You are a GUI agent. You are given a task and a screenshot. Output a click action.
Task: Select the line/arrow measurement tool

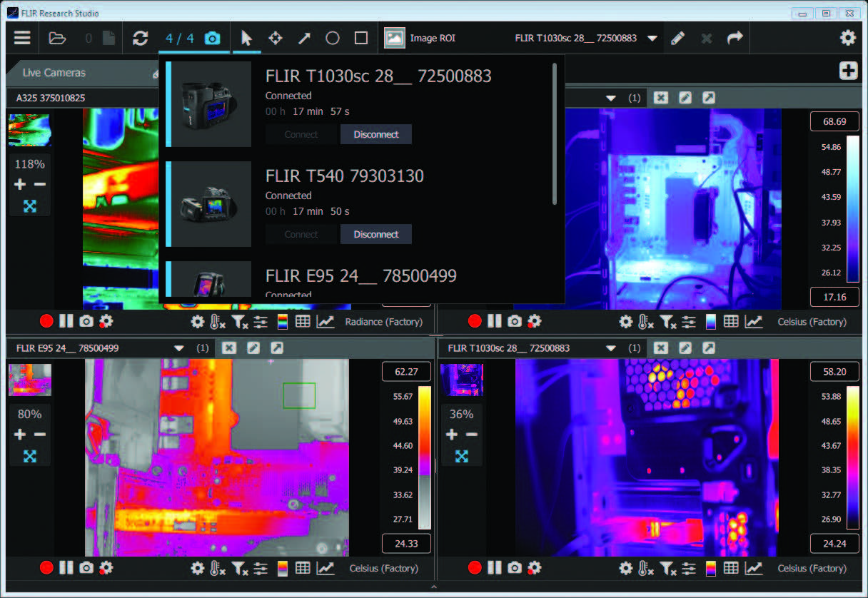[x=304, y=39]
